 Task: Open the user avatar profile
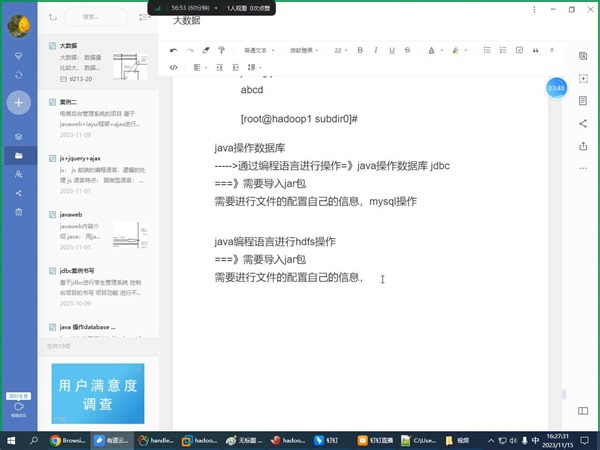pos(19,26)
